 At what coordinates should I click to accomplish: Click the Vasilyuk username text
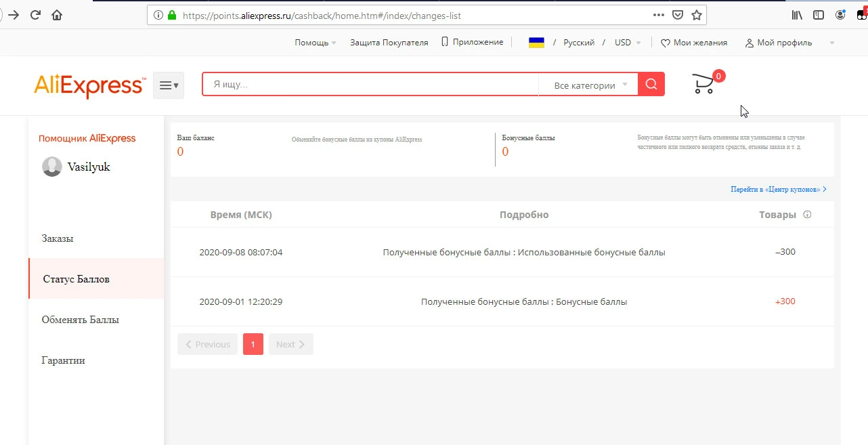point(89,167)
